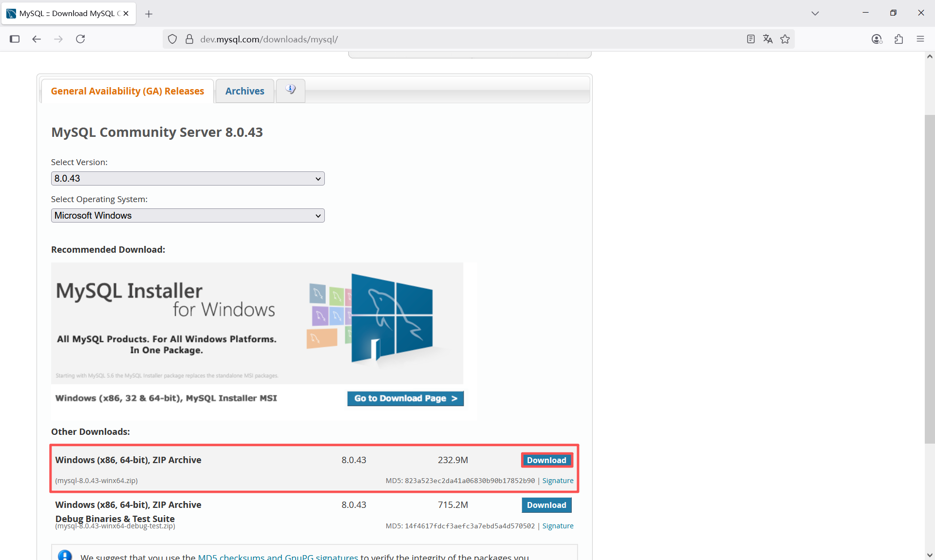The height and width of the screenshot is (560, 935).
Task: Click the tracking protection shield icon
Action: point(172,39)
